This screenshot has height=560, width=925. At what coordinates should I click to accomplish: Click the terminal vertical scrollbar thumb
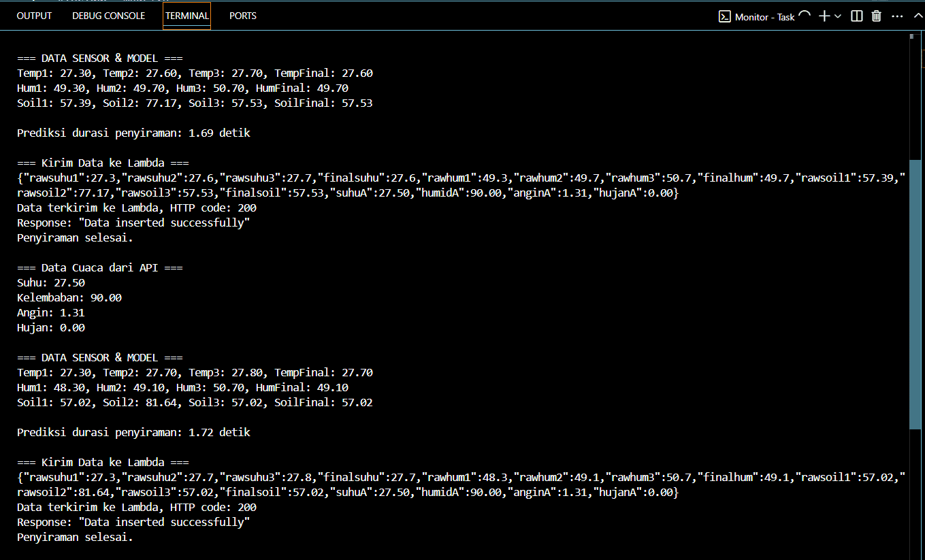(915, 293)
